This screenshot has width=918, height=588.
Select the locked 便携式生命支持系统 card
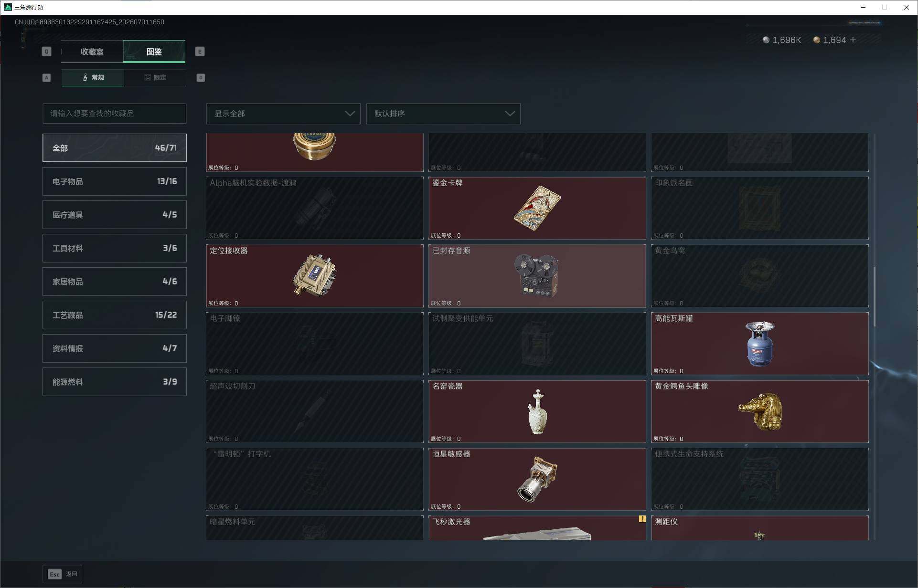(759, 479)
